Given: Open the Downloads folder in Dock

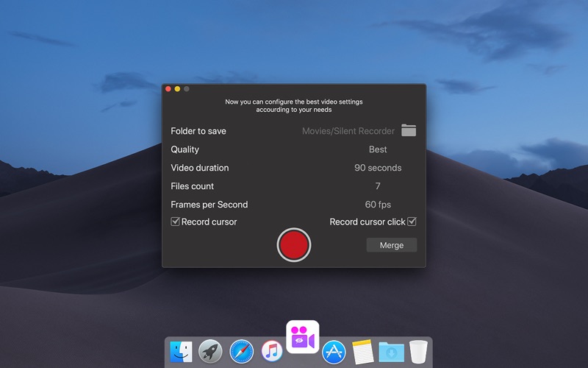Looking at the screenshot, I should pos(391,353).
